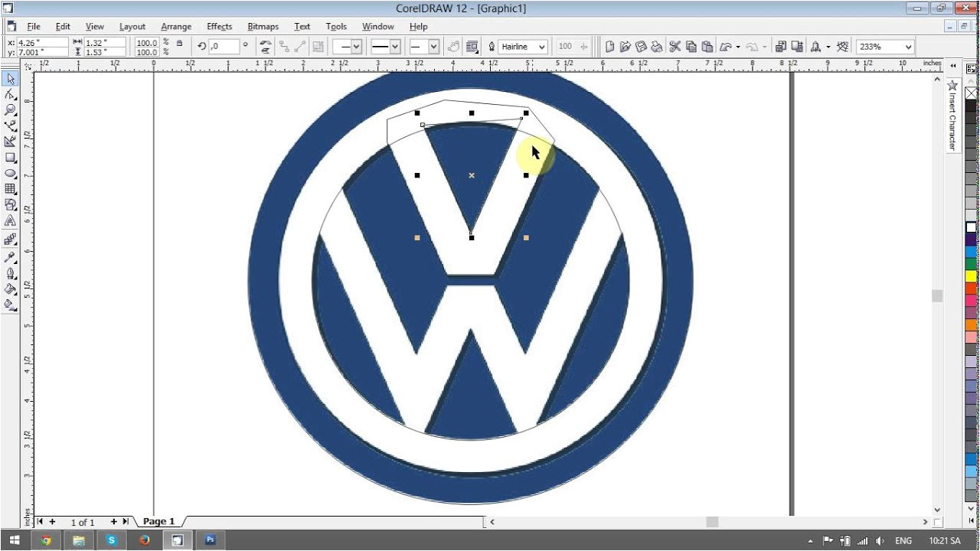Select the Text tool
This screenshot has height=551, width=980.
coord(10,220)
